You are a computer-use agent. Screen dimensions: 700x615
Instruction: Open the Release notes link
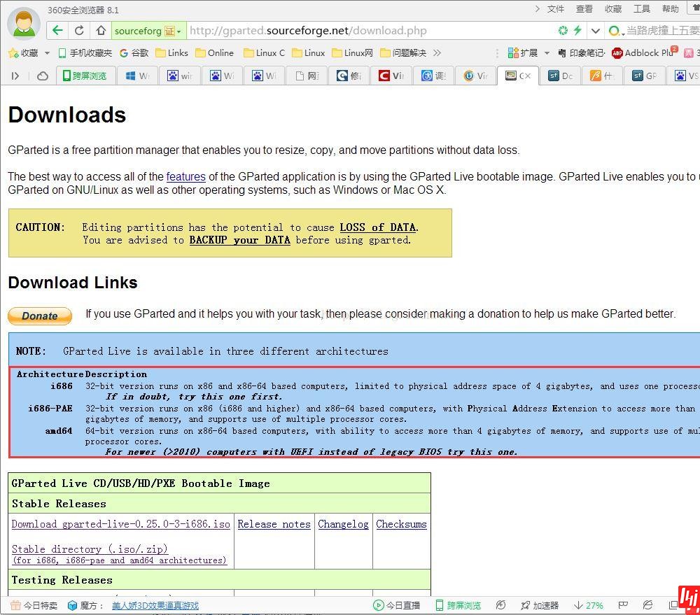coord(274,524)
